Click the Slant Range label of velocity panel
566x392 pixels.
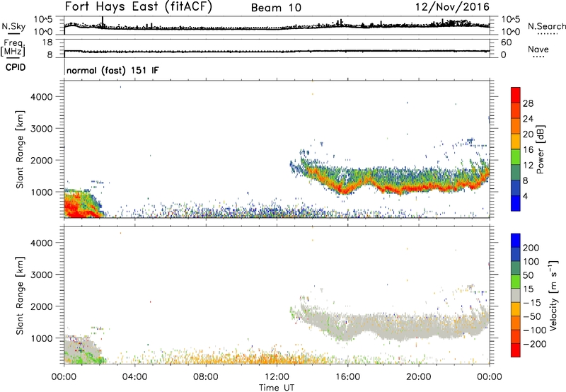pyautogui.click(x=20, y=296)
